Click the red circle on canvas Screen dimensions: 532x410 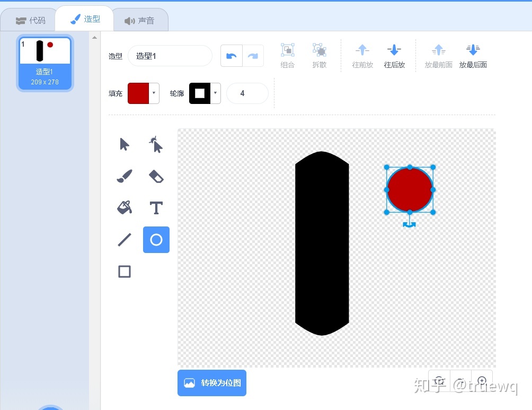pos(410,189)
